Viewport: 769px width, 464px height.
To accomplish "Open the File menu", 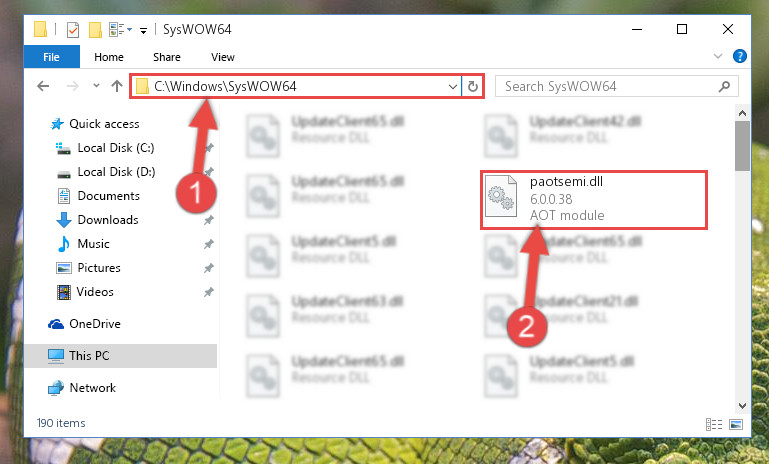I will [51, 57].
